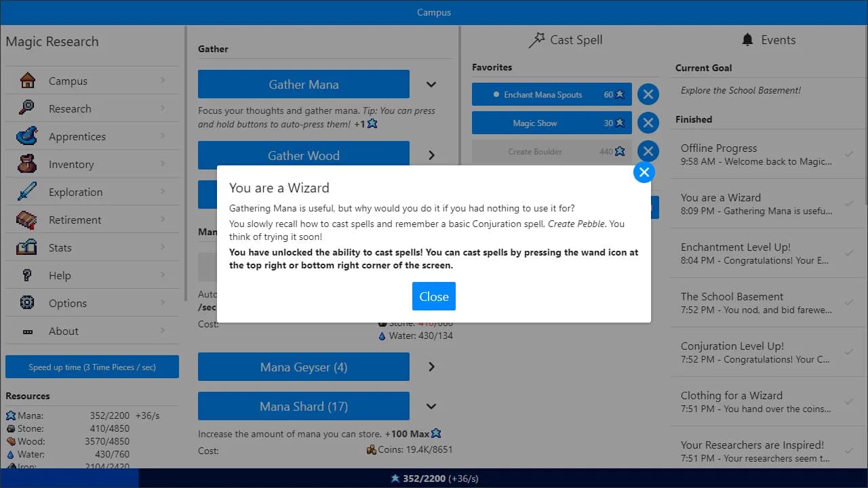The image size is (868, 488).
Task: Open Campus from the sidebar house icon
Action: point(27,81)
